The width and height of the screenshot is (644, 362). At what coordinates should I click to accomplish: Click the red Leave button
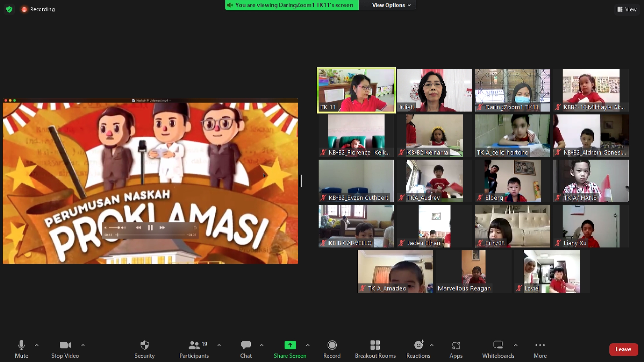(623, 349)
